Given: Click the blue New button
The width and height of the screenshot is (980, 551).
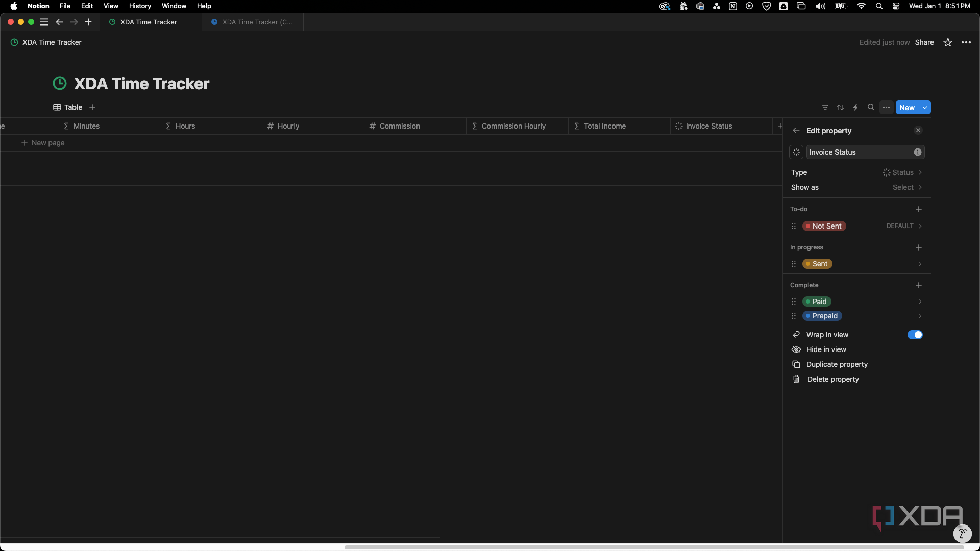Looking at the screenshot, I should pos(907,107).
